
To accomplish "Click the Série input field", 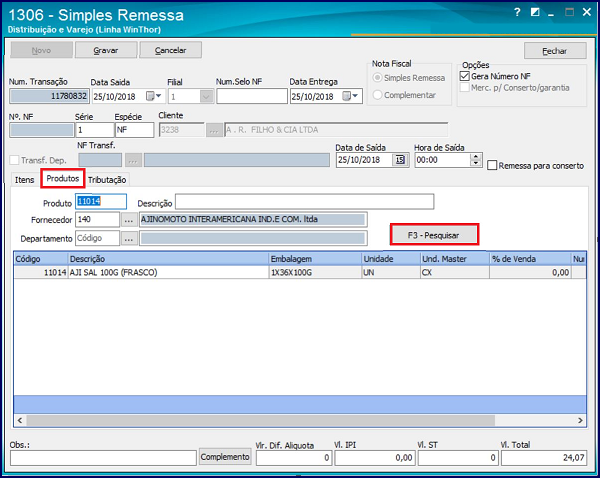I will 95,130.
